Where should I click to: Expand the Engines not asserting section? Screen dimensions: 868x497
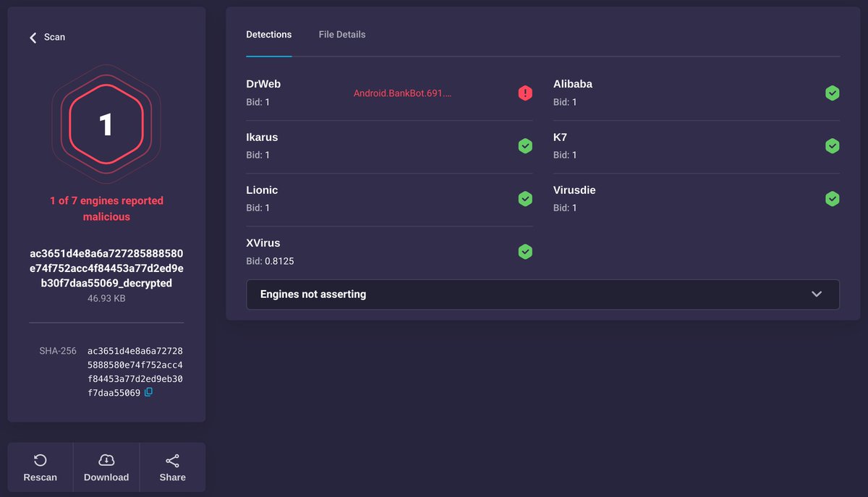tap(542, 294)
